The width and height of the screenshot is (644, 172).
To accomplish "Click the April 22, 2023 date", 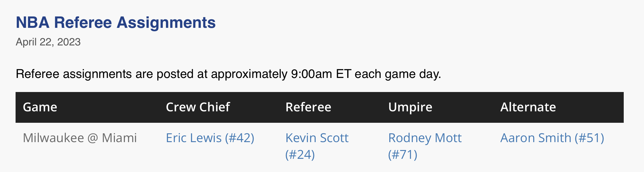I will (48, 42).
